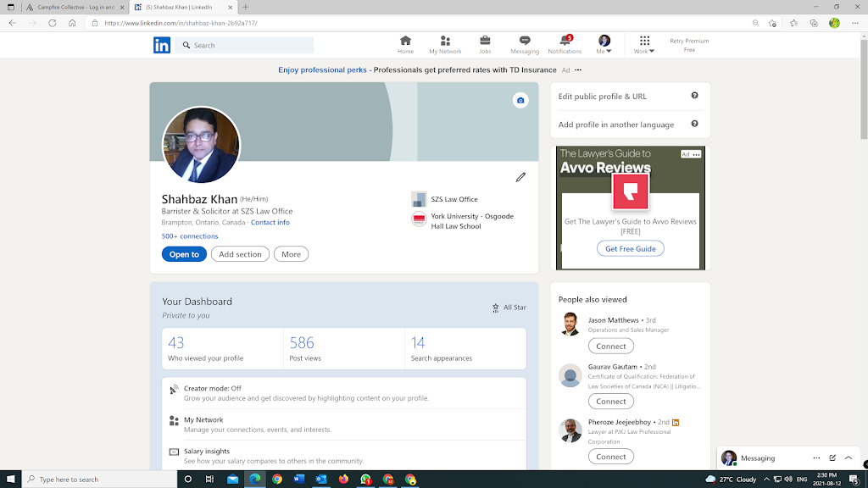This screenshot has width=868, height=488.
Task: Open My Network from the top navigation
Action: [x=445, y=45]
